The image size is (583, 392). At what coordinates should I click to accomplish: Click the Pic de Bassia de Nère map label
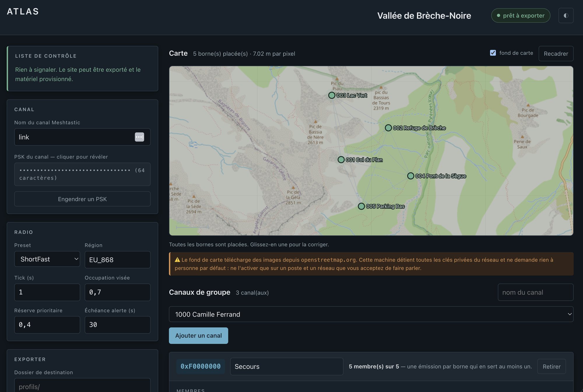[315, 135]
